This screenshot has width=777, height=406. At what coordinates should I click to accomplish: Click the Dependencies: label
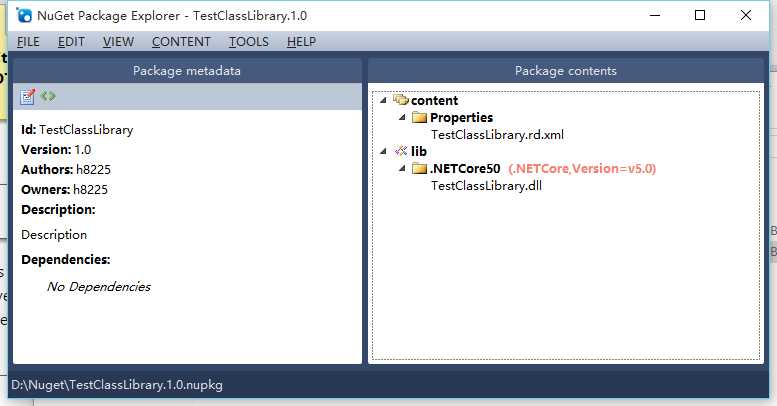(x=65, y=259)
